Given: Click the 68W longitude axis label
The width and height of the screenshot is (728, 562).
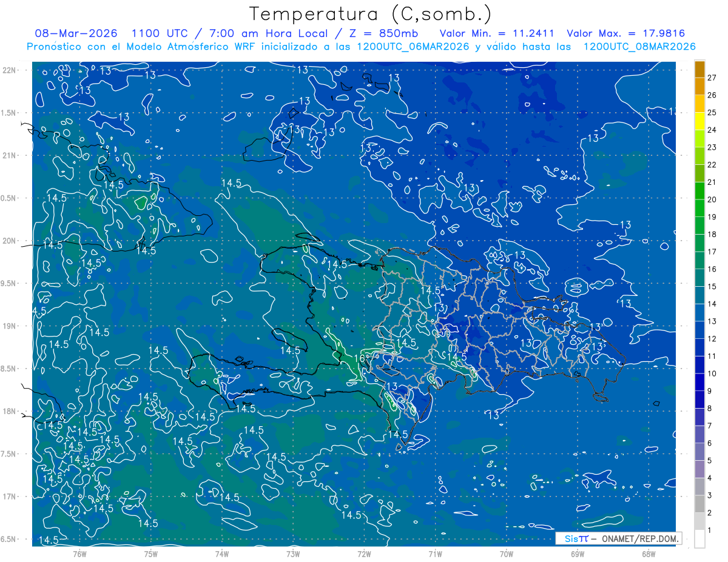Looking at the screenshot, I should click(648, 554).
